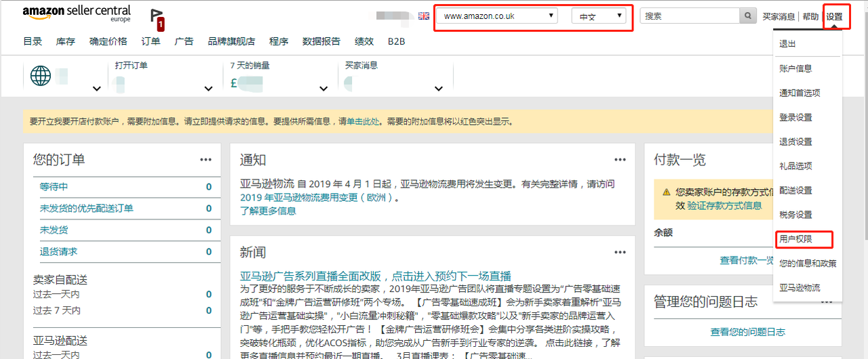Screen dimensions: 868x359
Task: Select 礼品选项 in the settings dropdown
Action: (795, 166)
